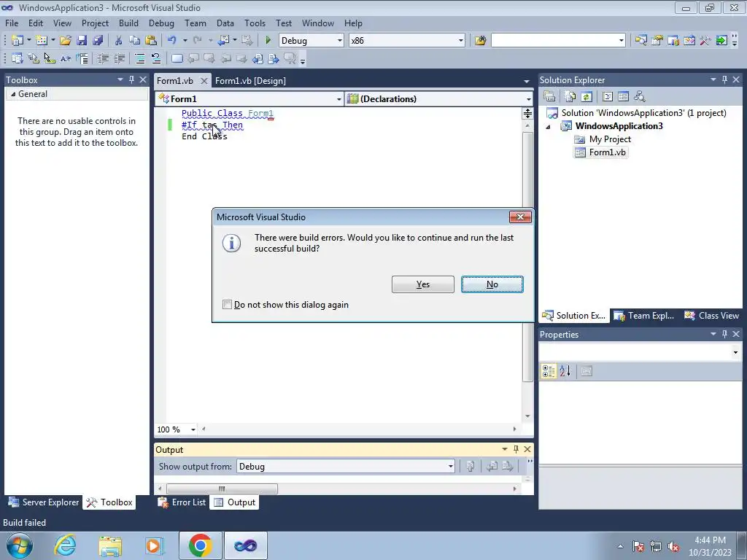This screenshot has width=747, height=560.
Task: Switch to the Server Explorer tab
Action: coord(44,502)
